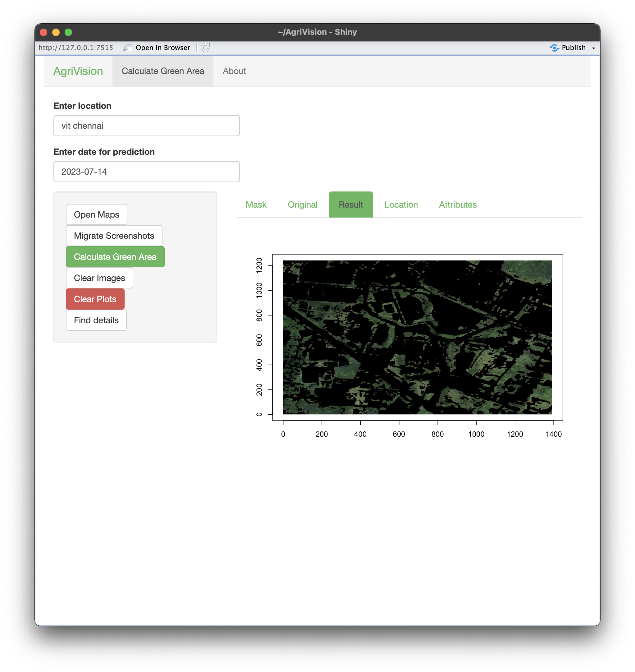635x672 pixels.
Task: Toggle the Mask visualization tab
Action: click(x=256, y=204)
